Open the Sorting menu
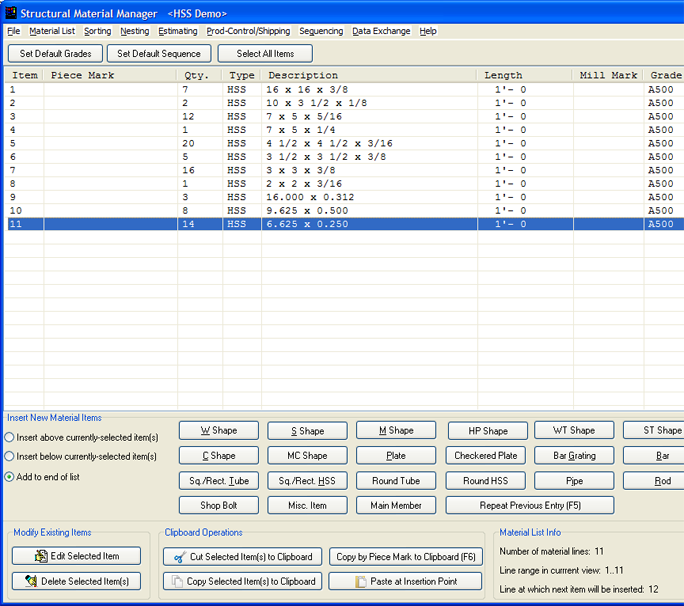The image size is (684, 606). (98, 31)
